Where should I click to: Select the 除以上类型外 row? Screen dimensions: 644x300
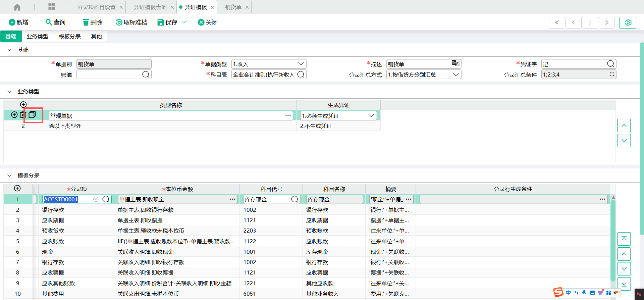coord(192,126)
